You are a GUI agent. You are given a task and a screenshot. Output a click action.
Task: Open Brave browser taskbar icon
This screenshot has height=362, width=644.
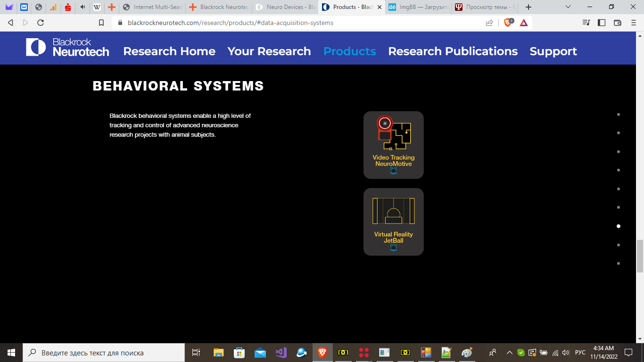point(322,353)
